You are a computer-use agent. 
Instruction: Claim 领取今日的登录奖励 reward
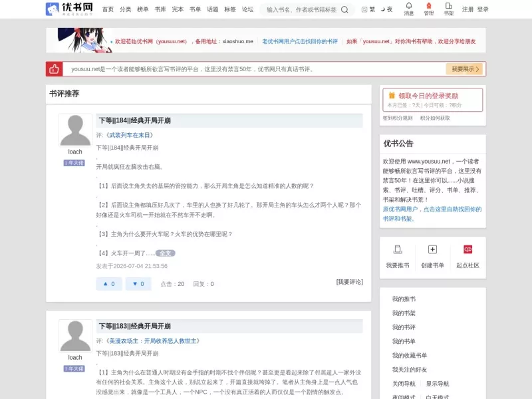coord(433,100)
